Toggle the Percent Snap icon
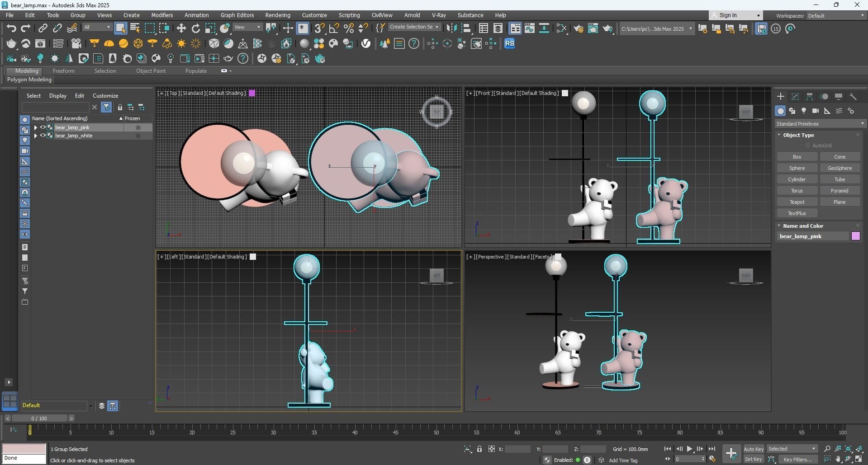The image size is (868, 465). (348, 28)
